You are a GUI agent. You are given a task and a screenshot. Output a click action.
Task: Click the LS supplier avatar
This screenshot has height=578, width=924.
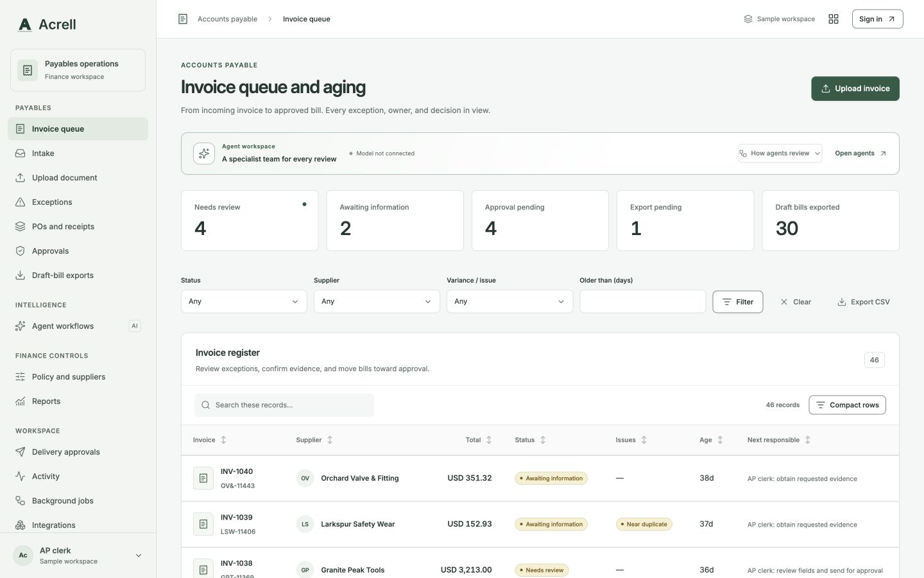click(305, 524)
